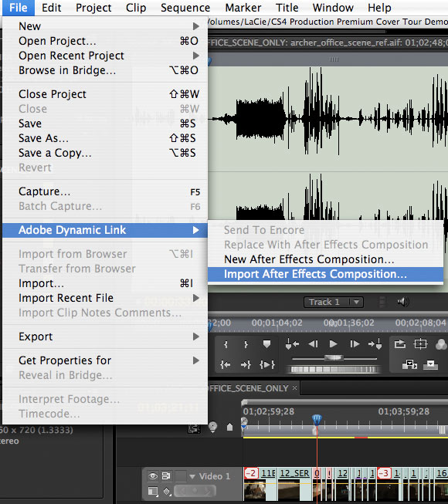Viewport: 448px width, 504px height.
Task: Click the Source monitor jog wheel
Action: (333, 370)
